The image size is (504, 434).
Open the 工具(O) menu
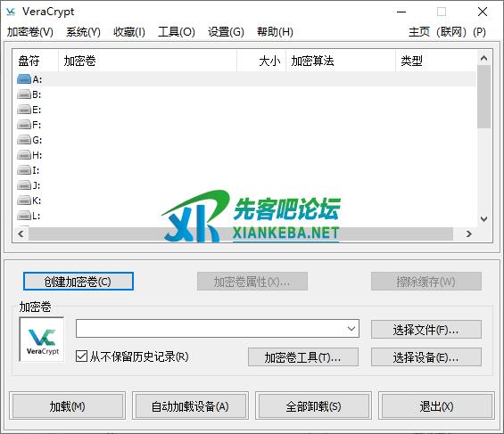177,32
